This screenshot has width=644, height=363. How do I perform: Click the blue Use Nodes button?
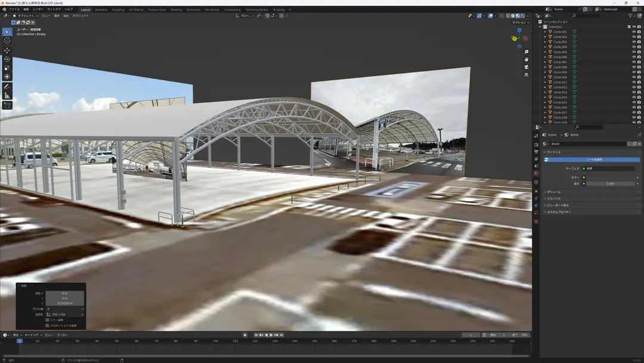point(592,159)
